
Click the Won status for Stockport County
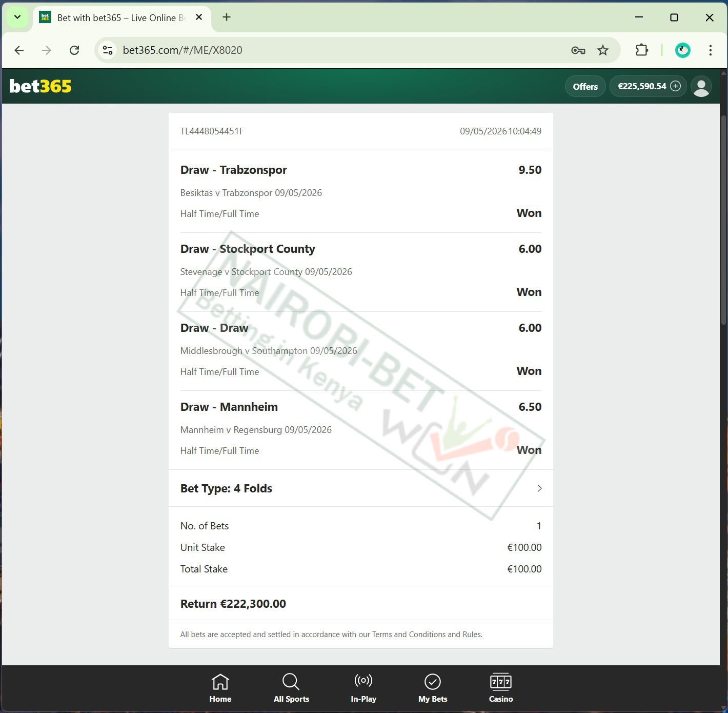[529, 292]
